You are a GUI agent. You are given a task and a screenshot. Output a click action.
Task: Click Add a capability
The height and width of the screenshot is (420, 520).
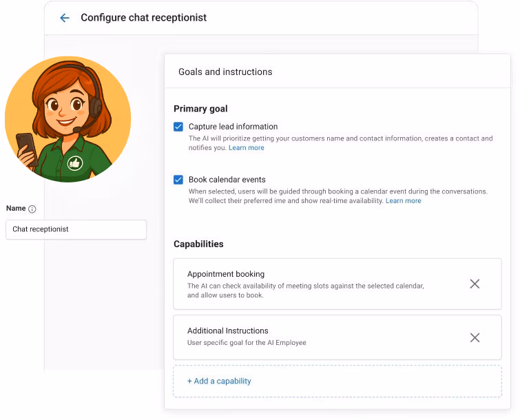pyautogui.click(x=219, y=381)
